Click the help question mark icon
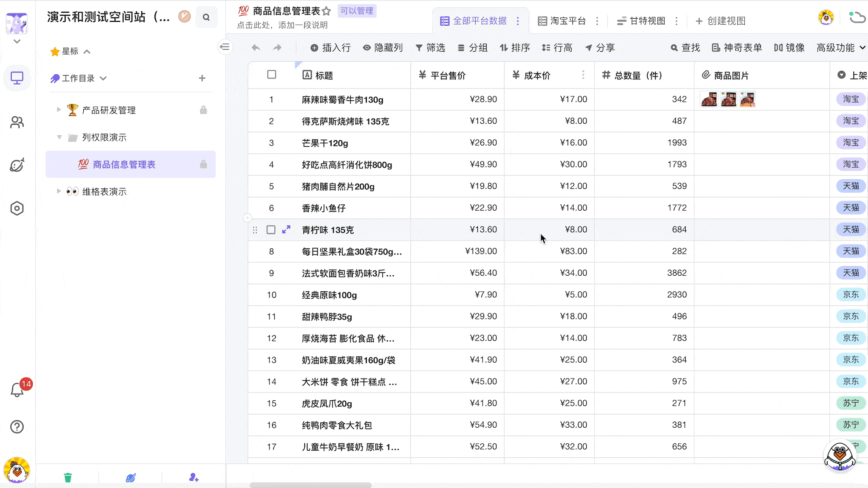Screen dimensions: 868x488 [17, 427]
